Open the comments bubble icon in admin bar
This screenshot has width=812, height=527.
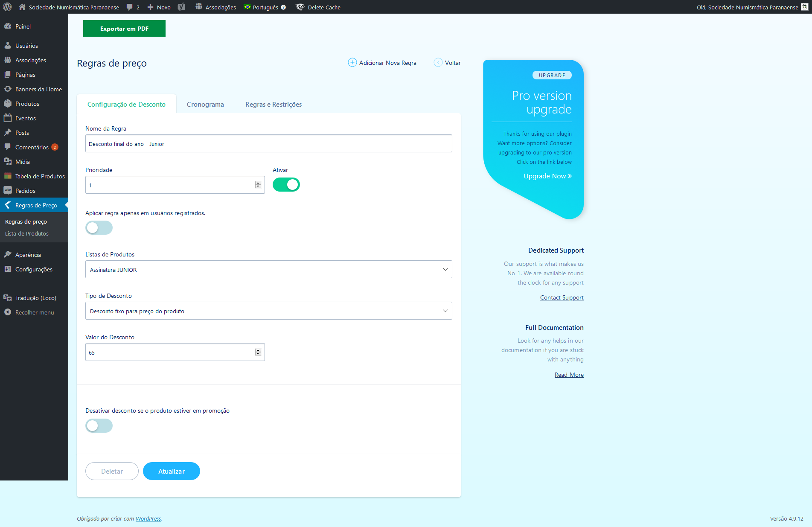tap(129, 7)
